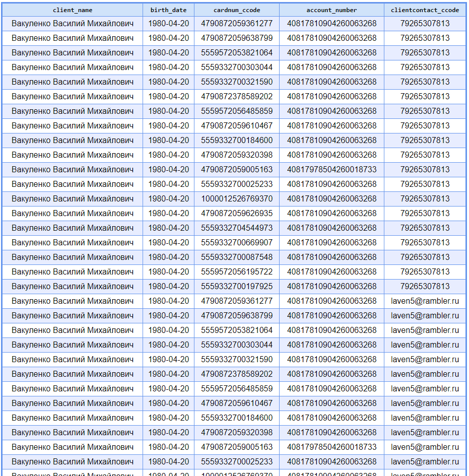The image size is (469, 476).
Task: Click the last 79265307813 phone cell
Action: pos(425,286)
